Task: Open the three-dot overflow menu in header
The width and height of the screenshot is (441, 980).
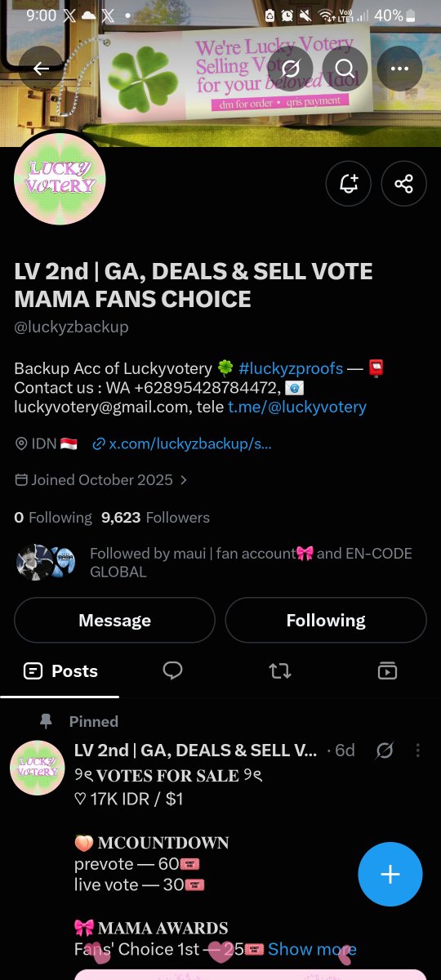Action: 399,69
